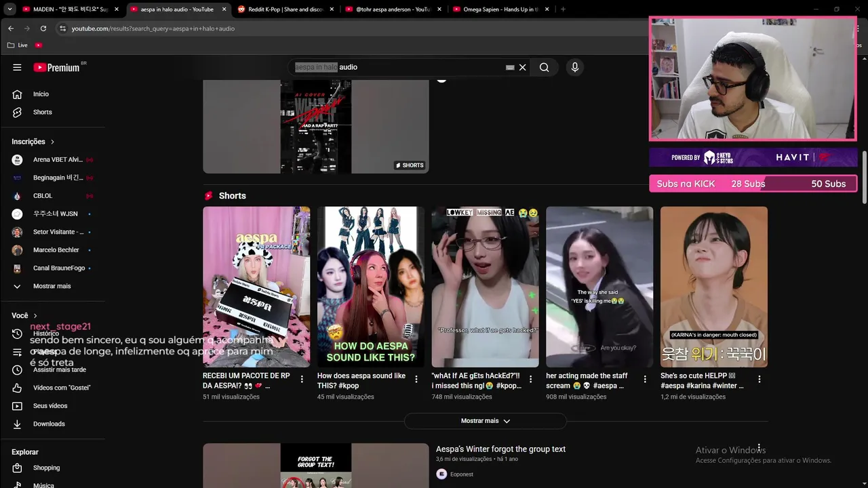Open the FORGOT THE GROUP TEXT thumbnail
This screenshot has width=868, height=488.
(x=316, y=466)
